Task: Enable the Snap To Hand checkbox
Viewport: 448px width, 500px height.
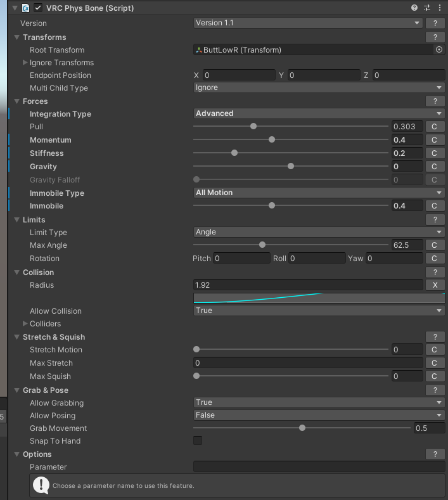Action: [x=198, y=440]
